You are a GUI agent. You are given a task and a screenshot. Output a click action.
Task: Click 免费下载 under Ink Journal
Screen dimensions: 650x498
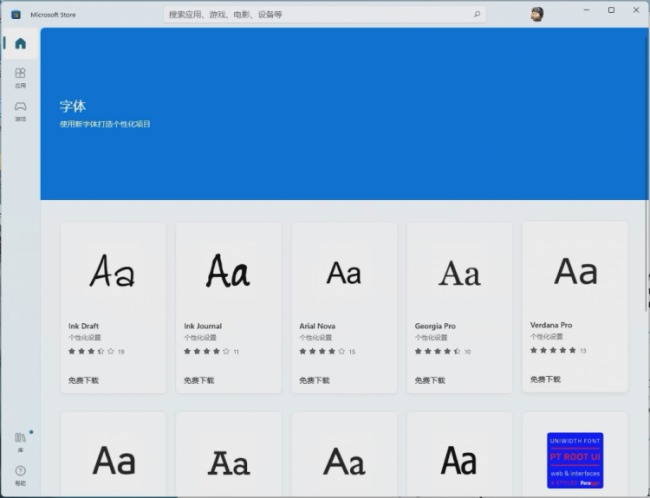tap(199, 380)
